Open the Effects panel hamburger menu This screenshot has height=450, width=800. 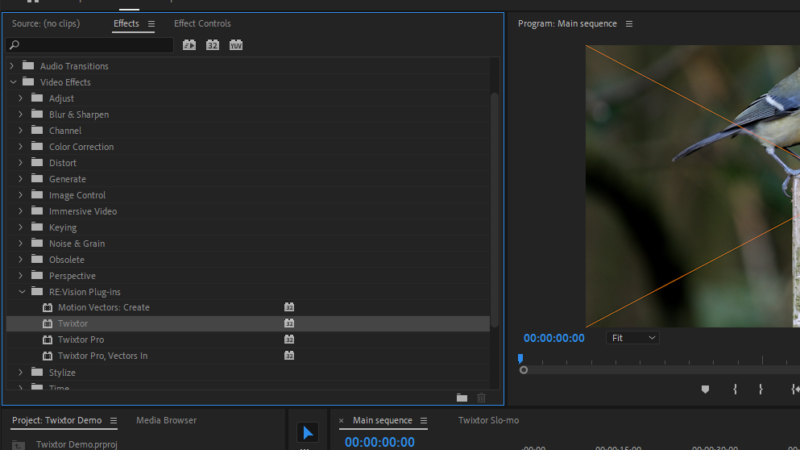(x=152, y=24)
